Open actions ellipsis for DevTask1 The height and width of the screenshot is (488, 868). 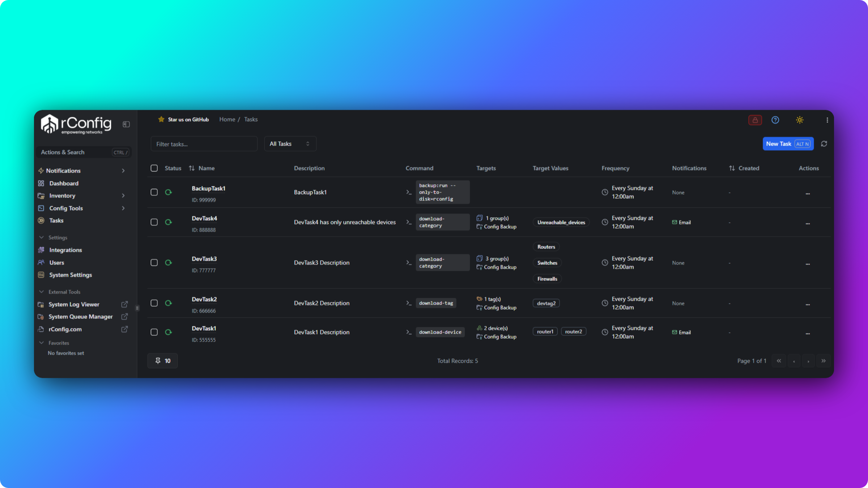(808, 333)
